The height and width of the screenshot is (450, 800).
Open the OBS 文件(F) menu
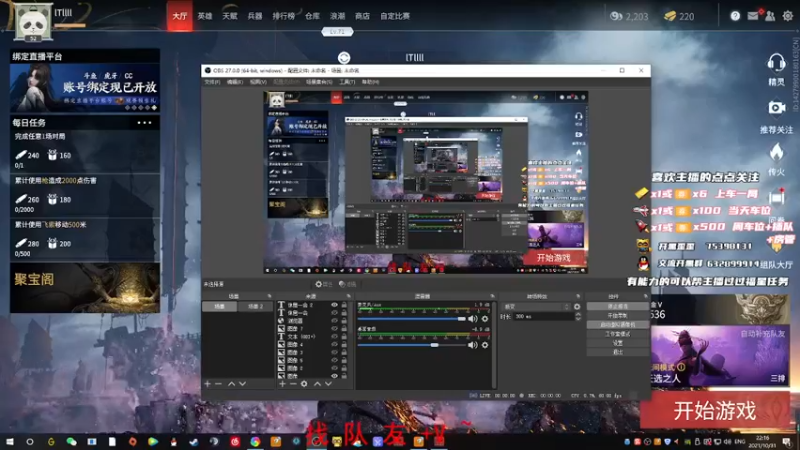212,82
